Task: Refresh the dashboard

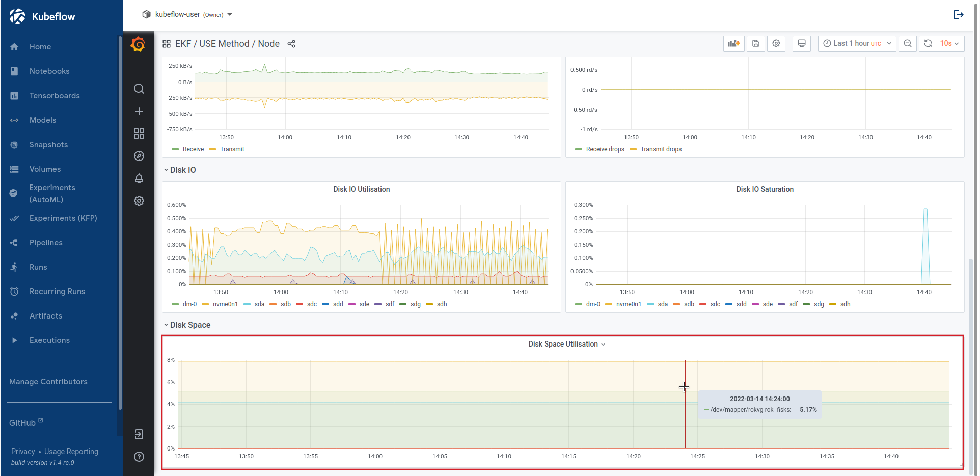Action: point(928,44)
